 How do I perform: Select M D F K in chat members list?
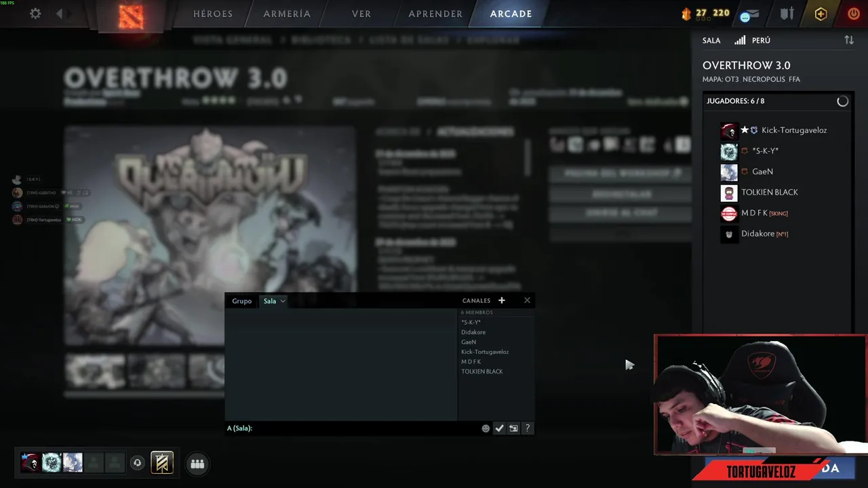pos(471,362)
